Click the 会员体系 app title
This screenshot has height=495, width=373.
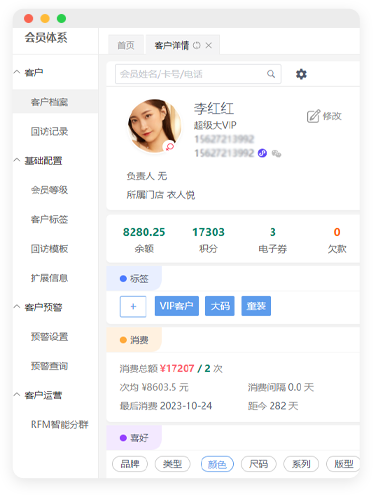pos(46,37)
